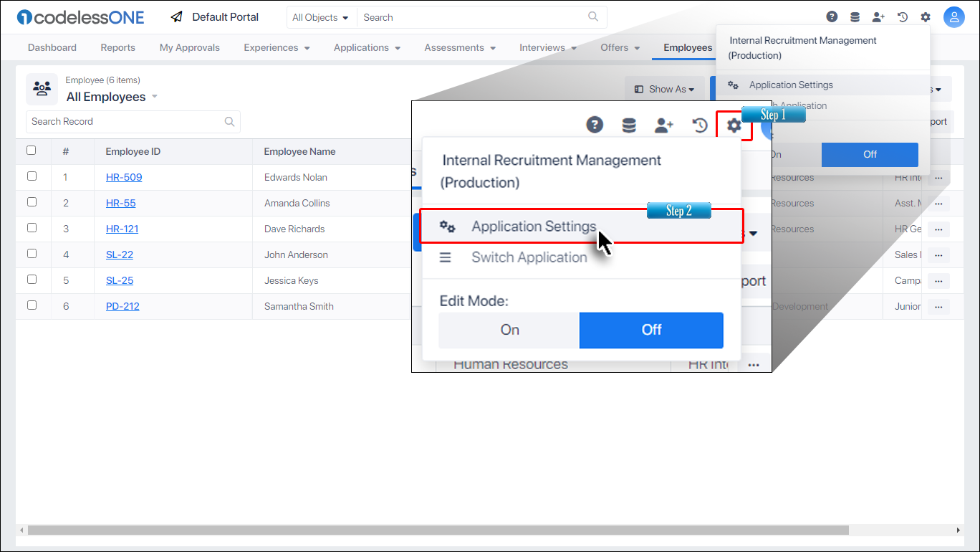Viewport: 980px width, 552px height.
Task: Open the history clock icon
Action: click(x=902, y=16)
